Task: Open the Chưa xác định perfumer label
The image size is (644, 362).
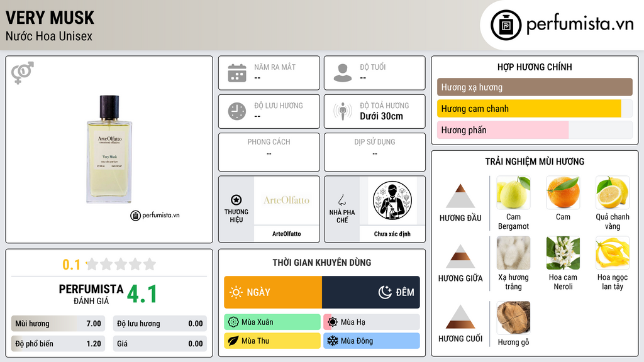Action: (392, 234)
